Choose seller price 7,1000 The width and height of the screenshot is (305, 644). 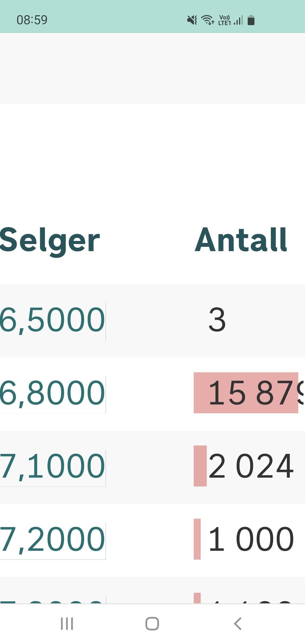click(53, 466)
